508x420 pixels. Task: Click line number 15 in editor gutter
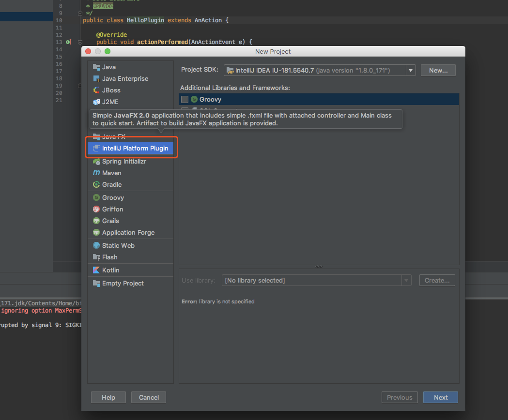click(x=59, y=57)
